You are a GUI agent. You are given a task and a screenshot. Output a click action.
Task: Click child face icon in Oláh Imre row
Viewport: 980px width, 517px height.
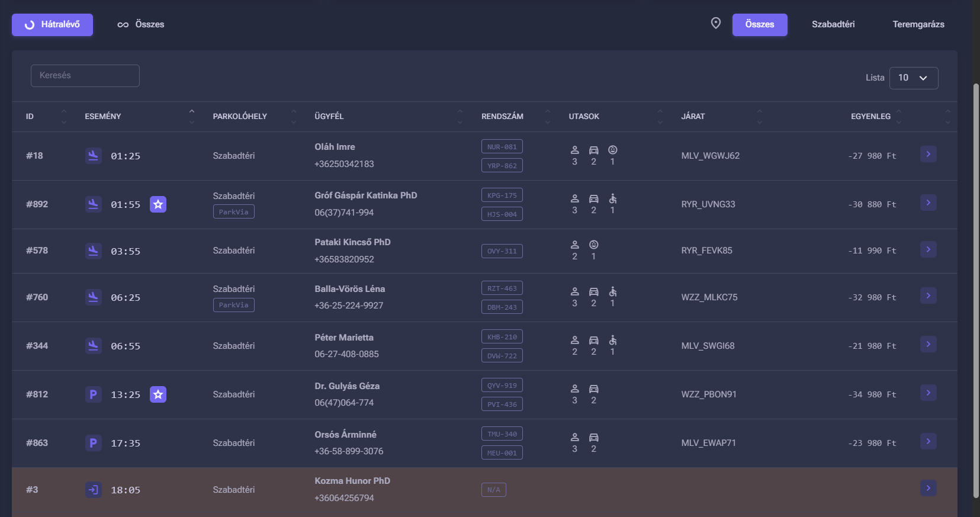612,150
